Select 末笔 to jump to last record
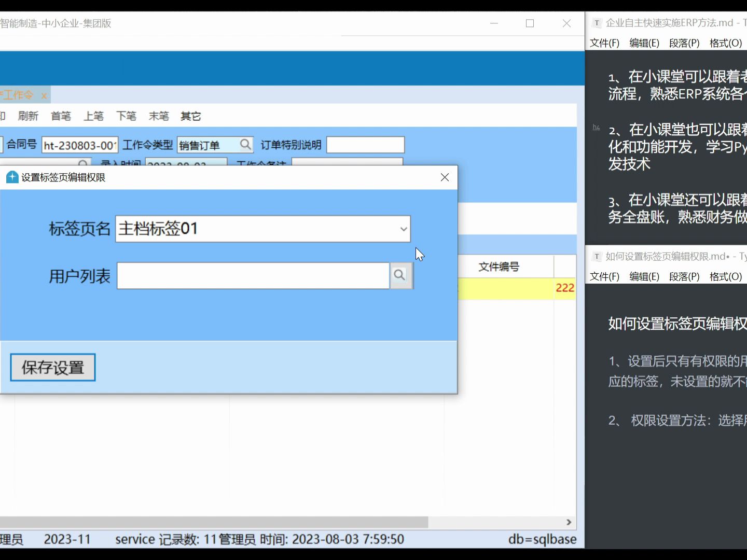This screenshot has height=560, width=747. pos(158,116)
